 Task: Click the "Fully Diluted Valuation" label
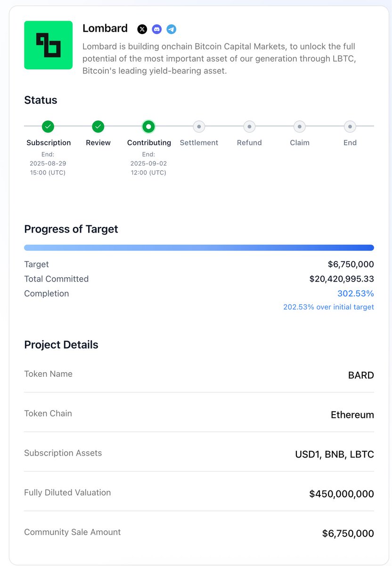click(x=67, y=492)
